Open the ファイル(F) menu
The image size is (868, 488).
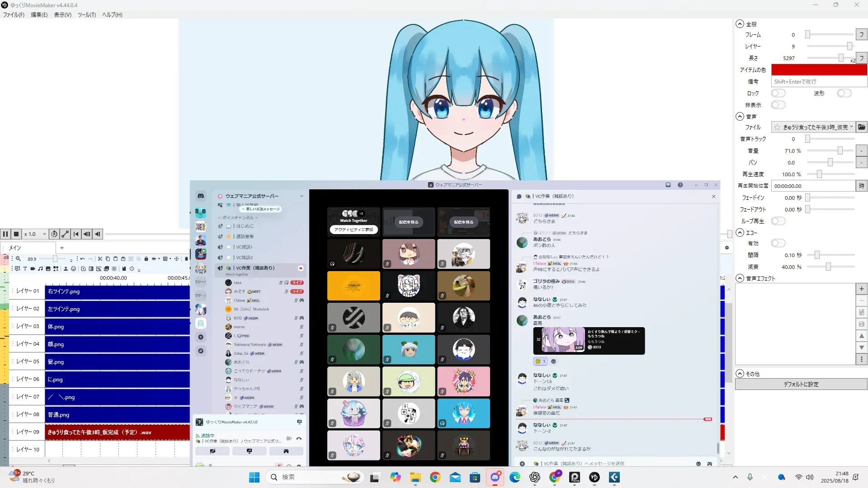(x=14, y=14)
